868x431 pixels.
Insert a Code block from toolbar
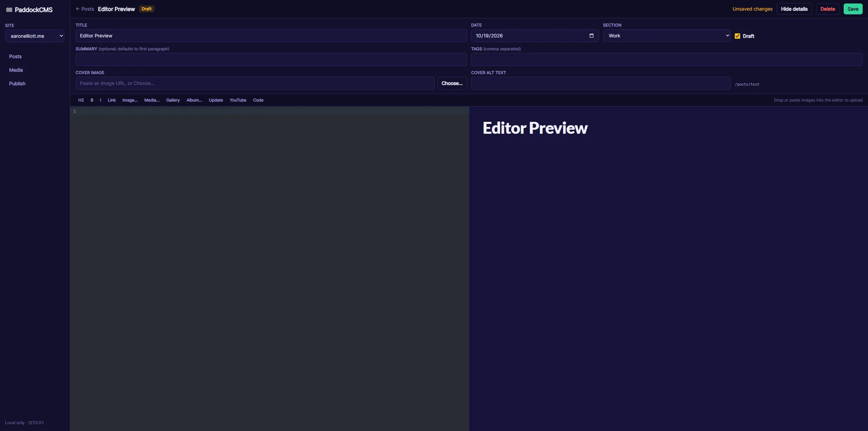258,100
